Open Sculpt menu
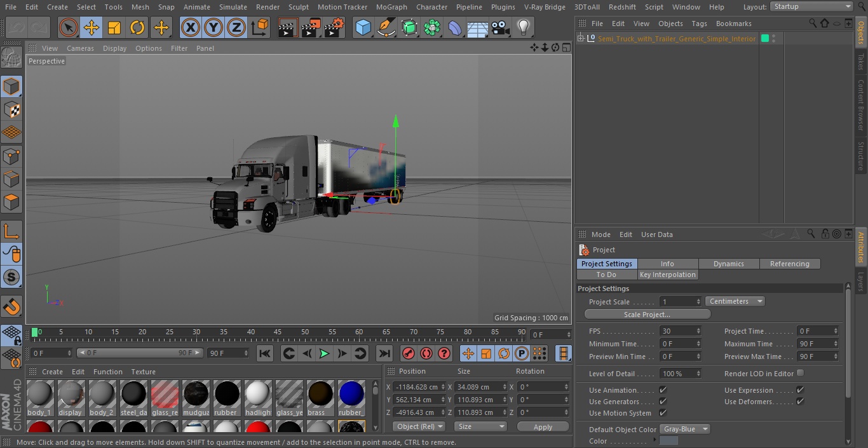 pyautogui.click(x=299, y=7)
